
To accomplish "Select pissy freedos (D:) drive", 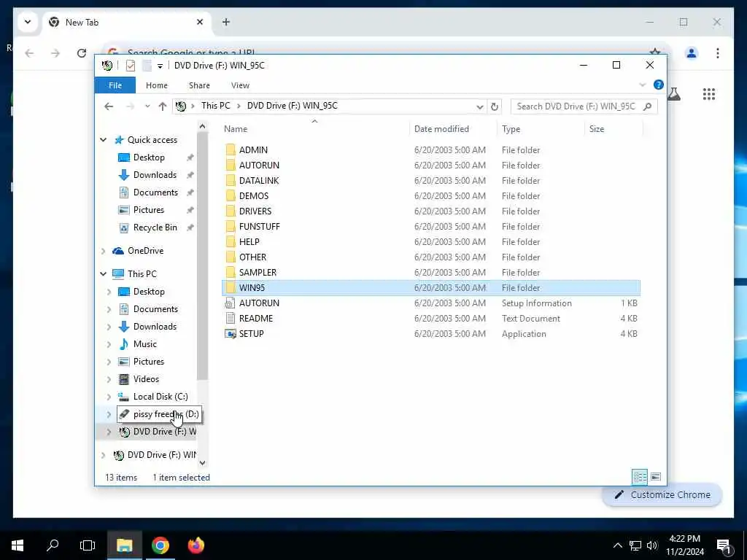I will click(x=158, y=414).
